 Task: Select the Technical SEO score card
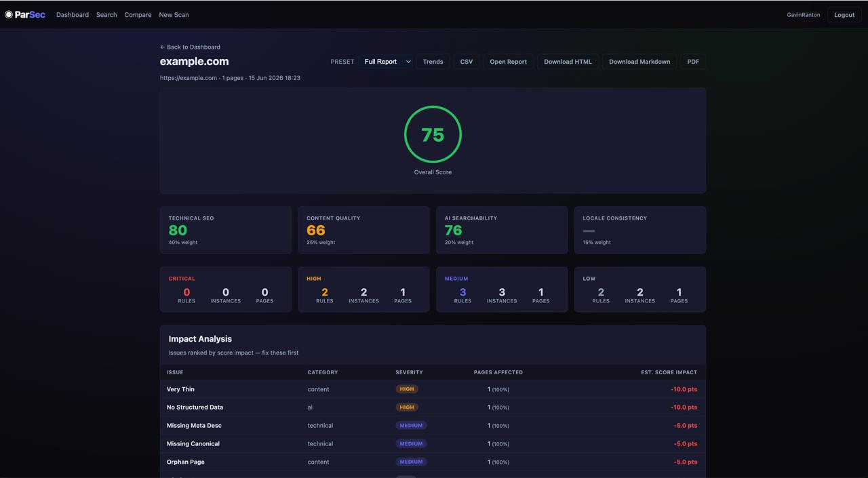(x=226, y=231)
